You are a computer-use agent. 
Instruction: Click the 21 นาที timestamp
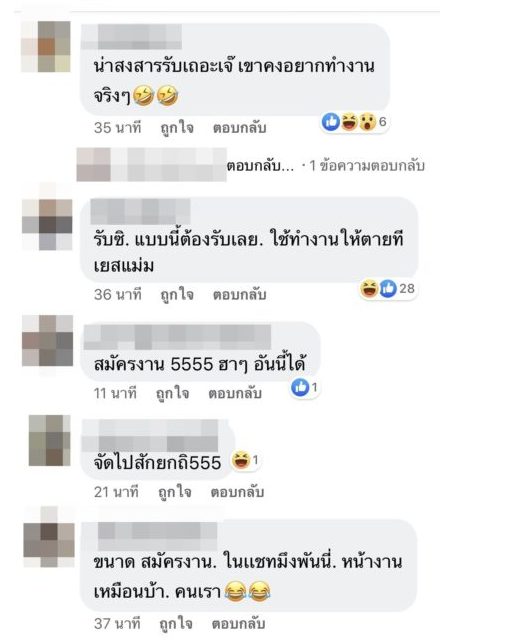(x=116, y=492)
